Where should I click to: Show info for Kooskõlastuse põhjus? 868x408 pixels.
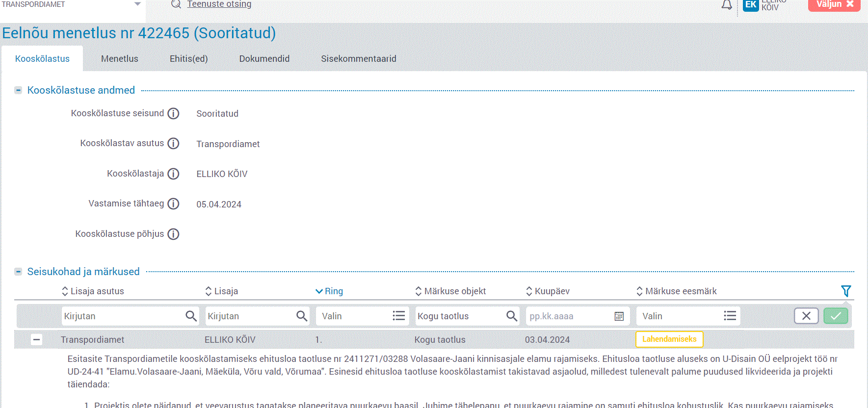pyautogui.click(x=173, y=234)
